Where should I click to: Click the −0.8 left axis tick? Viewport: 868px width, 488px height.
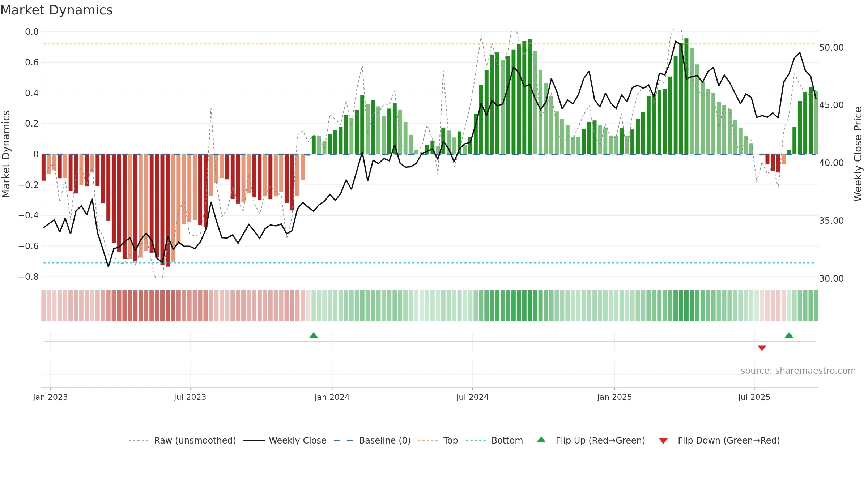pos(29,277)
